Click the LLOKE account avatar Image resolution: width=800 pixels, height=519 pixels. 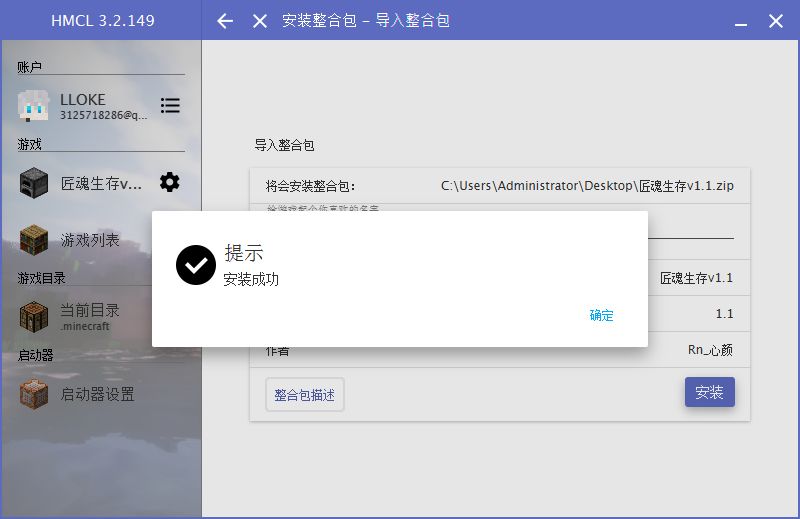click(33, 106)
